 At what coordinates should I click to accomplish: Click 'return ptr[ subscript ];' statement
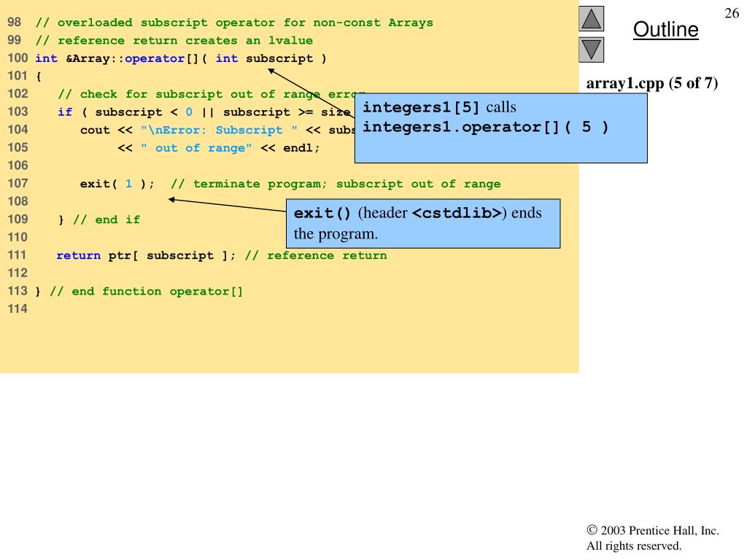point(146,256)
